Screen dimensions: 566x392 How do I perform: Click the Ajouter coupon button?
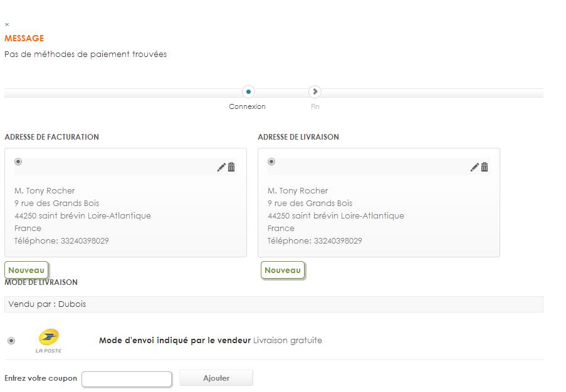click(216, 378)
